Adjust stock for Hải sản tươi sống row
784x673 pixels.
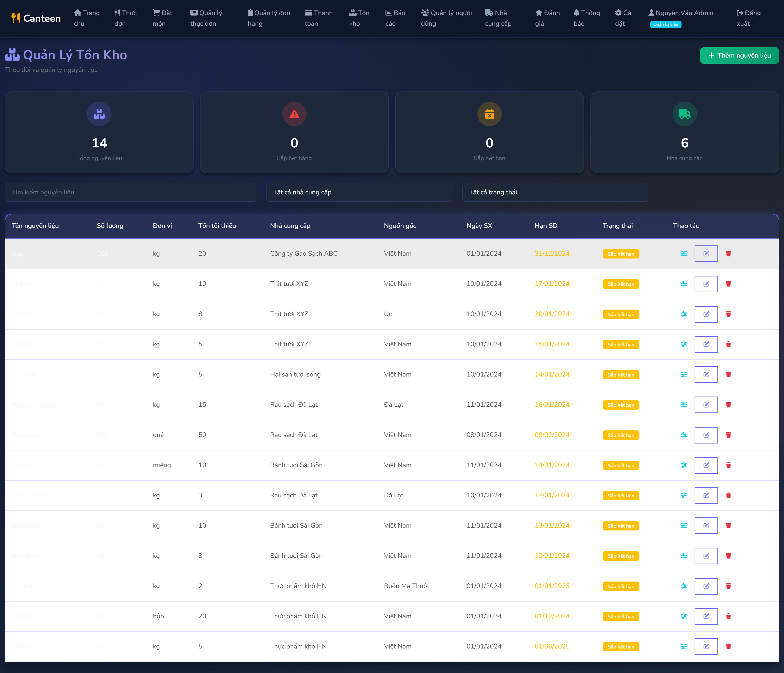click(x=684, y=374)
